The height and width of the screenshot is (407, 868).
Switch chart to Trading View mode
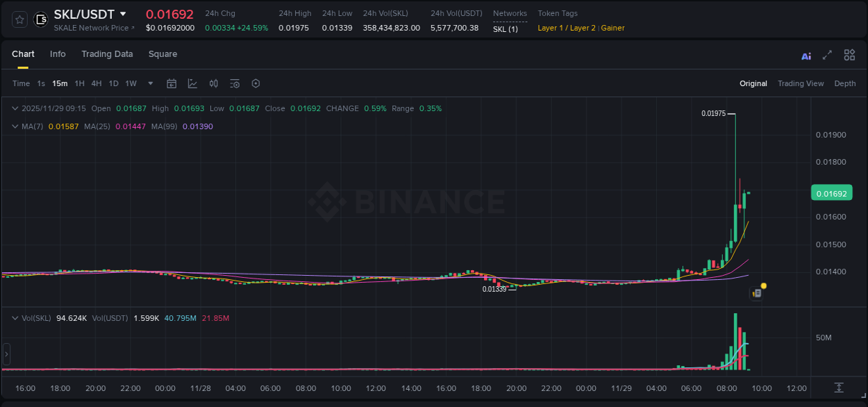tap(801, 83)
